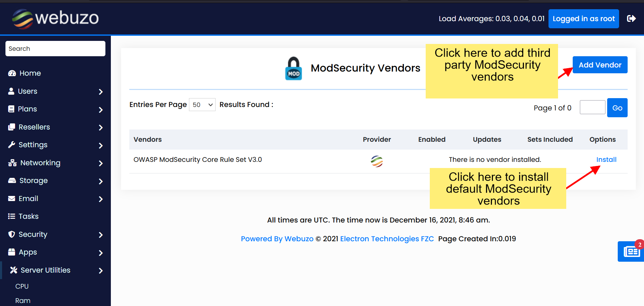Expand the Users menu chevron
This screenshot has height=306, width=644.
[101, 92]
